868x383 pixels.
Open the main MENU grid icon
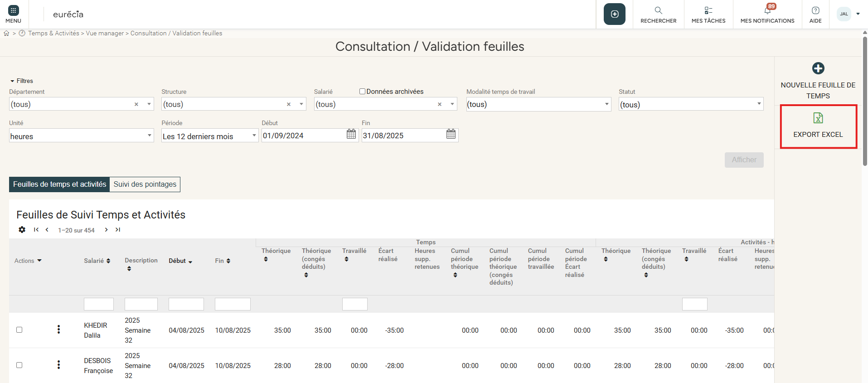[x=13, y=10]
